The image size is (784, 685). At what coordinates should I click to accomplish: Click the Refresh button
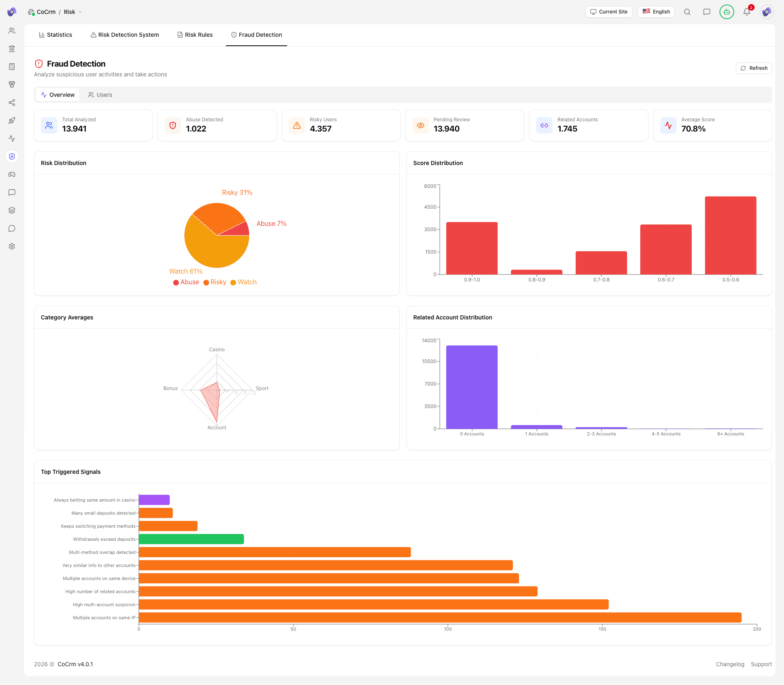pyautogui.click(x=754, y=68)
